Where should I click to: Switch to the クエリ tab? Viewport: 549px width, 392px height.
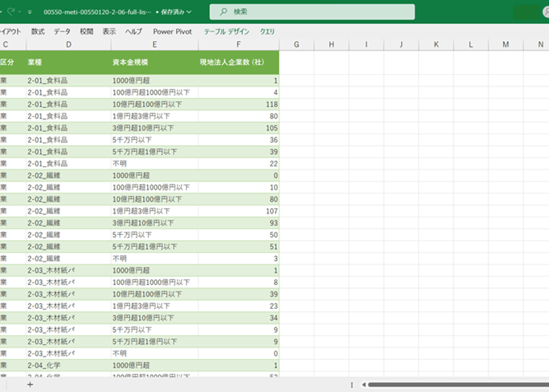267,31
